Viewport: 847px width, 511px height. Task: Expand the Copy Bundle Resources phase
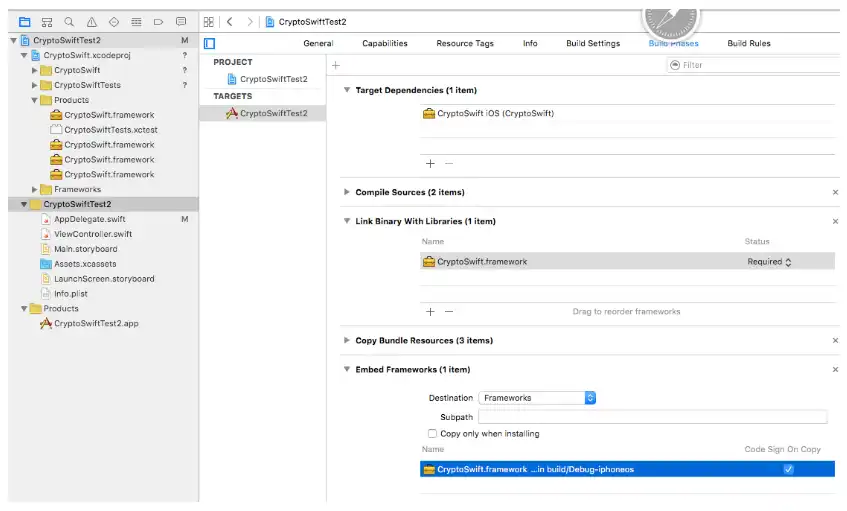pos(347,341)
